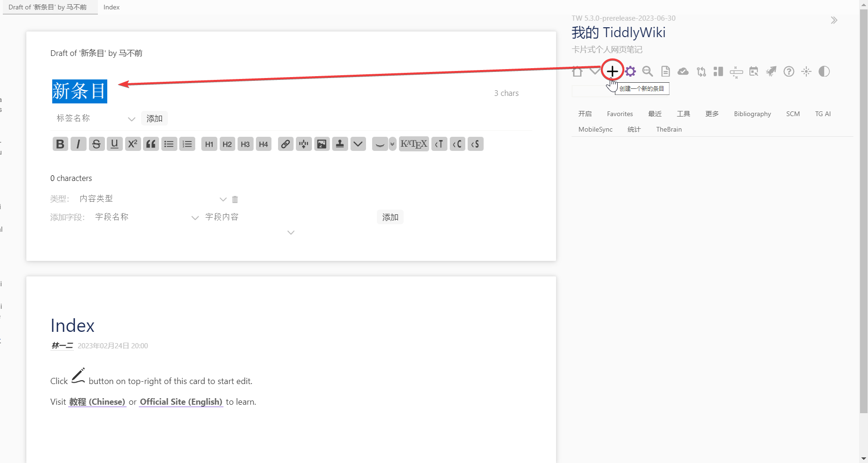The image size is (868, 463).
Task: Open the 最近 sidebar tab
Action: tap(655, 114)
